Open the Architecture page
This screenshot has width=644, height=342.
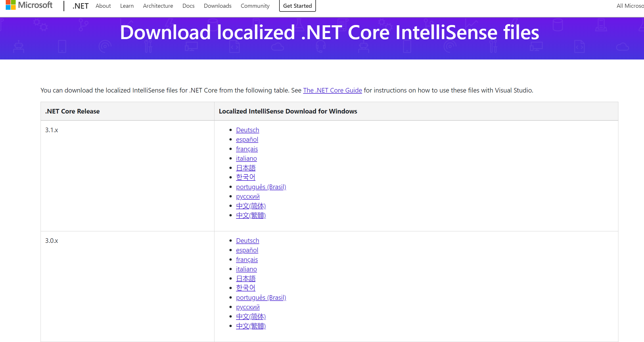[158, 6]
